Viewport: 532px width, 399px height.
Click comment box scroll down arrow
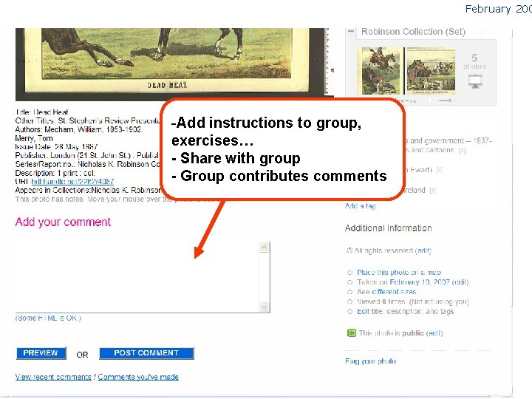[x=265, y=307]
